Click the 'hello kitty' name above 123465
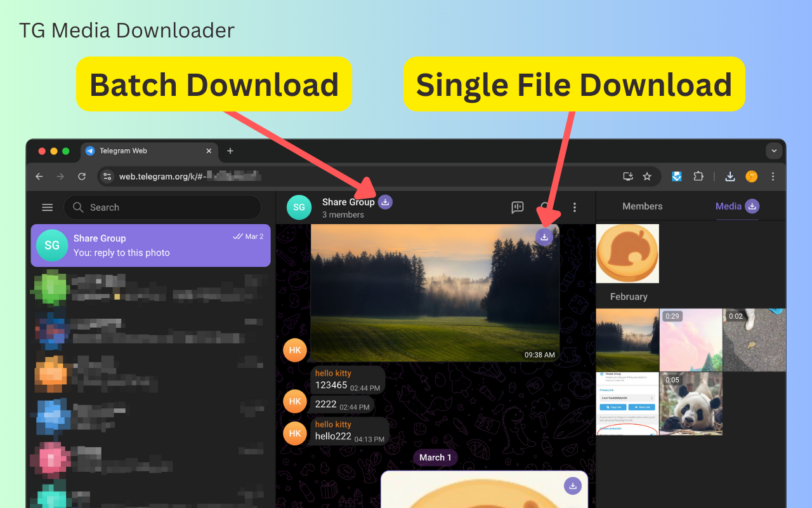The height and width of the screenshot is (508, 812). click(x=333, y=373)
